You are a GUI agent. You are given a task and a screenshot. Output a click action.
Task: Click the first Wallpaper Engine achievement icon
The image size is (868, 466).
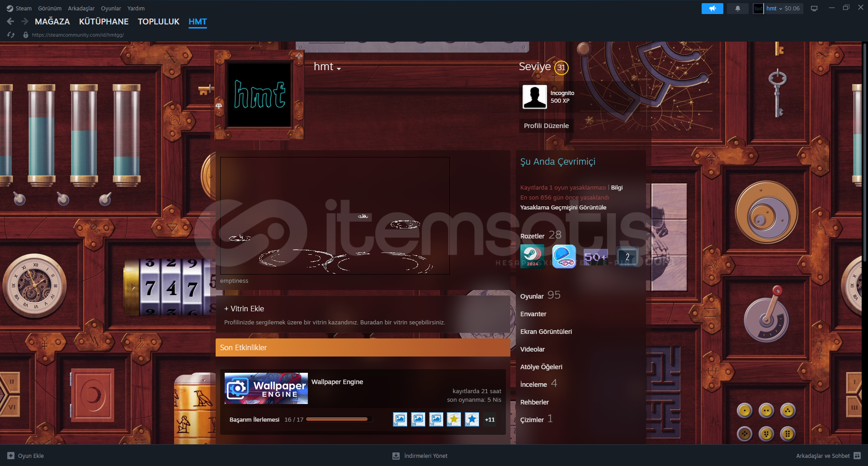click(x=400, y=419)
